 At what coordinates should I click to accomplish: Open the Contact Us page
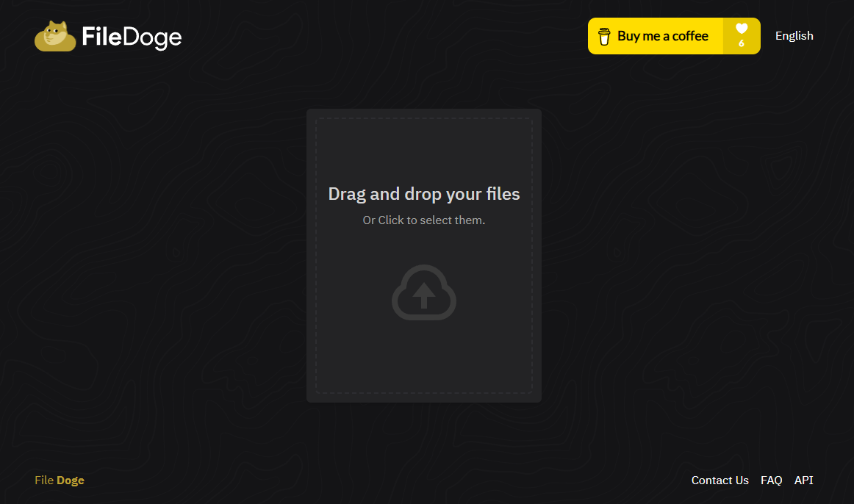tap(720, 480)
